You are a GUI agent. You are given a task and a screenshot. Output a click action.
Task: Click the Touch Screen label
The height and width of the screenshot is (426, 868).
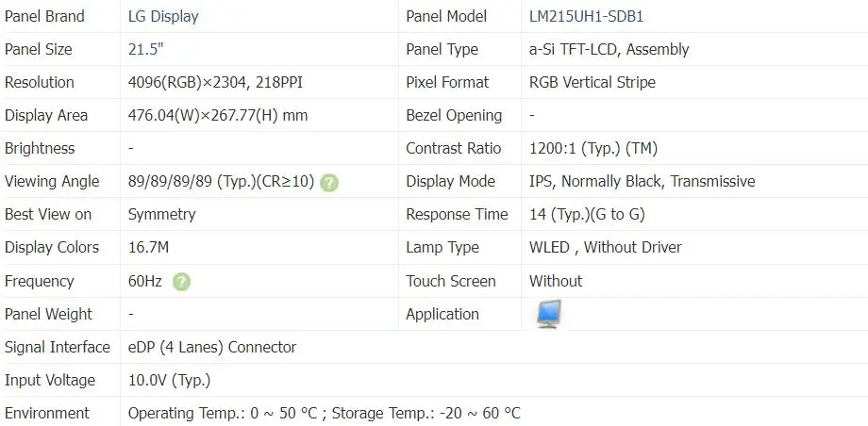pos(450,281)
